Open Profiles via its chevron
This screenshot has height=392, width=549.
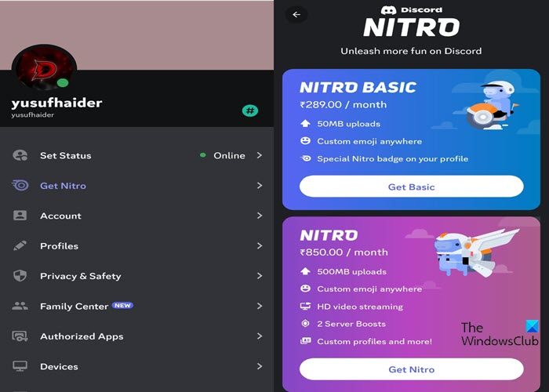click(x=260, y=245)
